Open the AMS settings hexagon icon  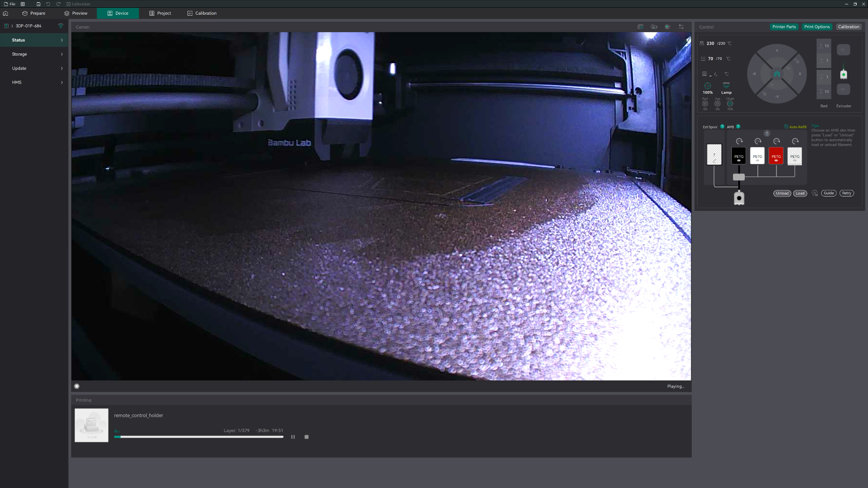click(x=815, y=193)
